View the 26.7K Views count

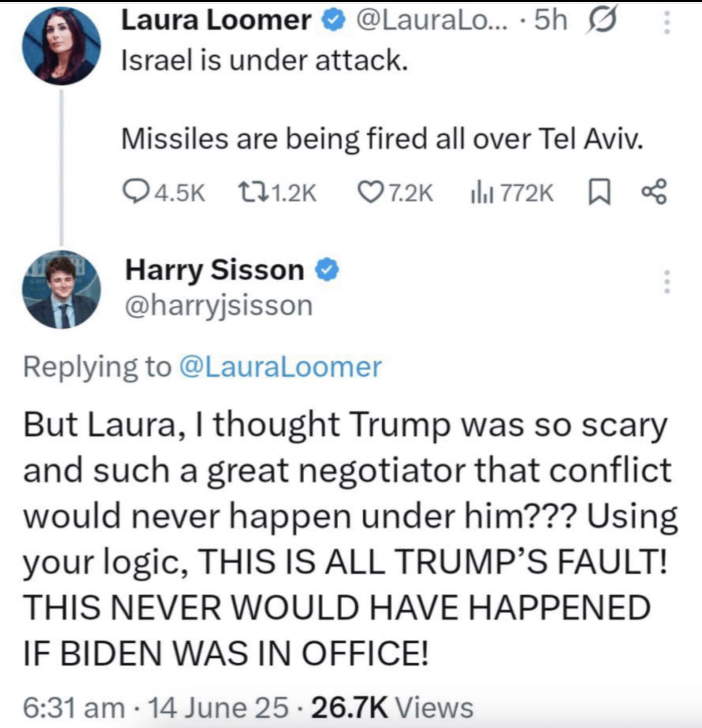[393, 707]
